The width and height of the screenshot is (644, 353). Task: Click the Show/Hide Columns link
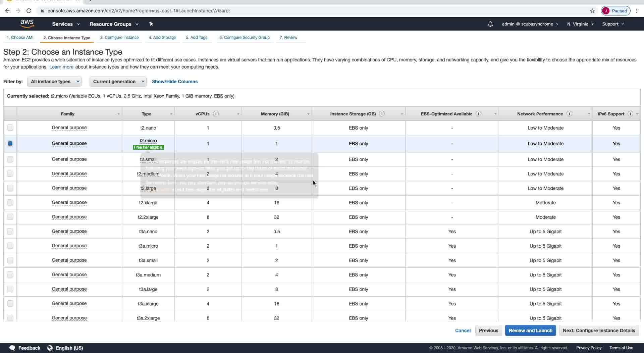coord(175,82)
